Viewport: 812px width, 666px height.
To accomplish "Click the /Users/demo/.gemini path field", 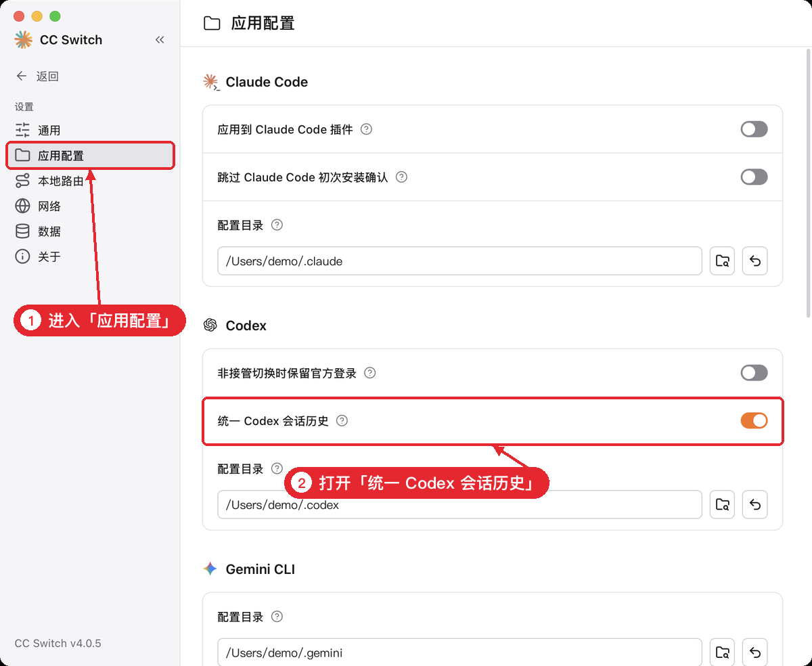I will click(459, 652).
